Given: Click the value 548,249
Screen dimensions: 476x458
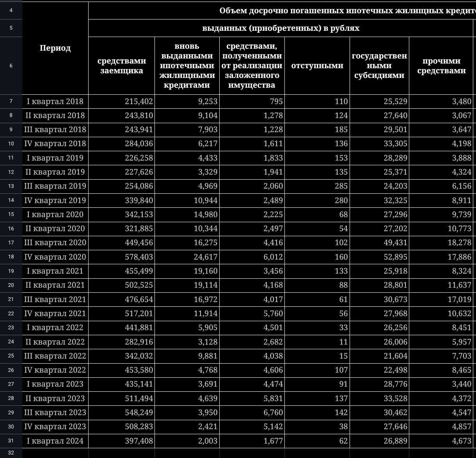Looking at the screenshot, I should click(122, 412).
